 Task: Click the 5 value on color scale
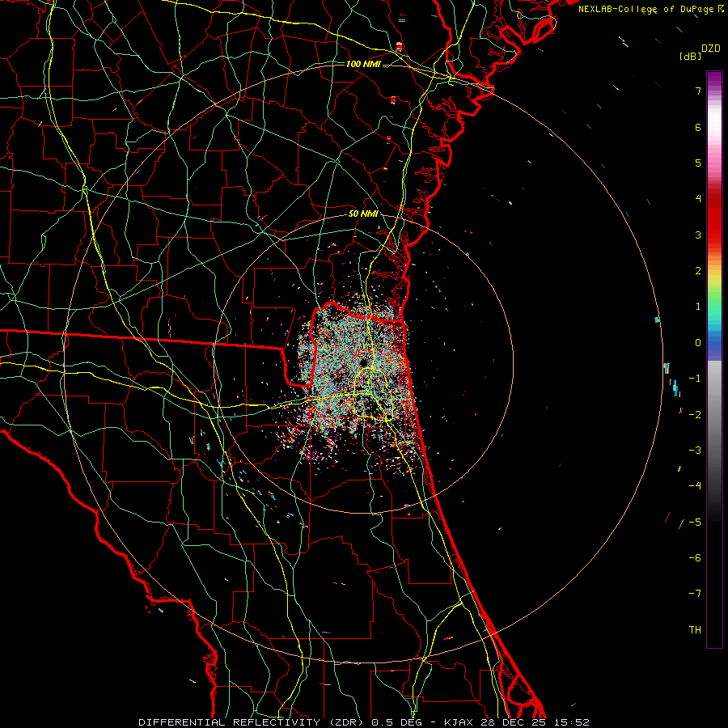pyautogui.click(x=698, y=163)
